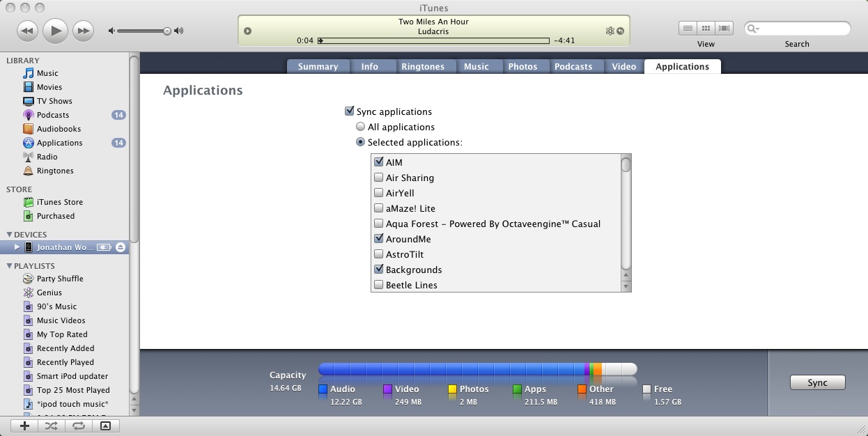The height and width of the screenshot is (436, 868).
Task: Open the Podcasts library section
Action: point(54,115)
